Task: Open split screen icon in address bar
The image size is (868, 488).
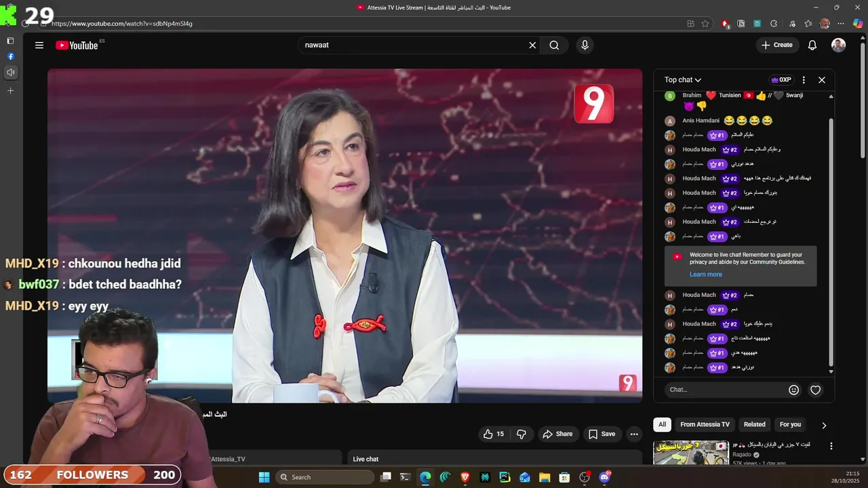Action: (x=690, y=24)
